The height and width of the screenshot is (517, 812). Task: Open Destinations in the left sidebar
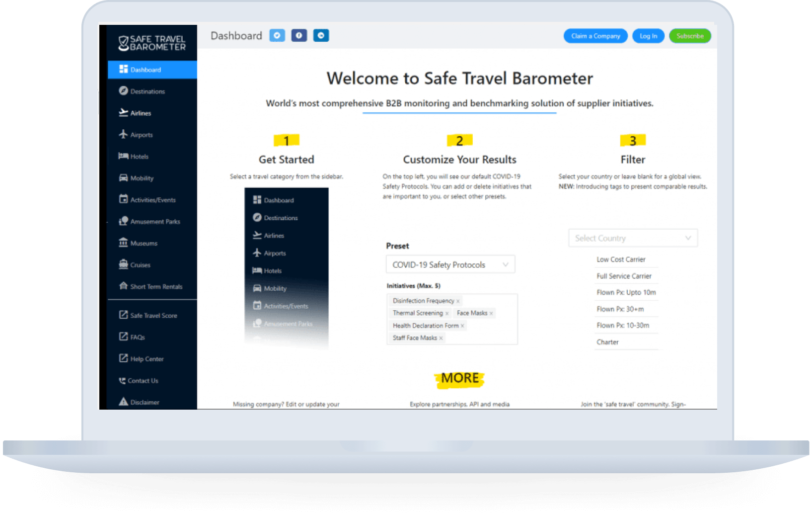point(152,91)
